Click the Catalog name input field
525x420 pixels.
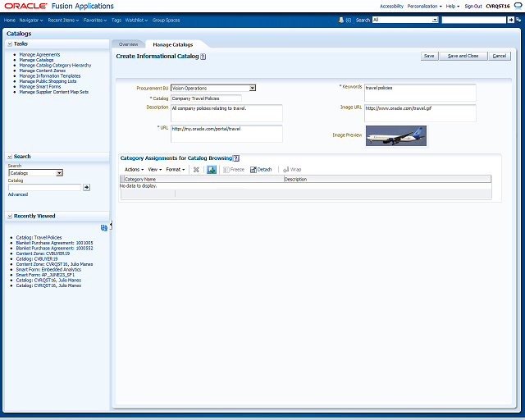[206, 98]
